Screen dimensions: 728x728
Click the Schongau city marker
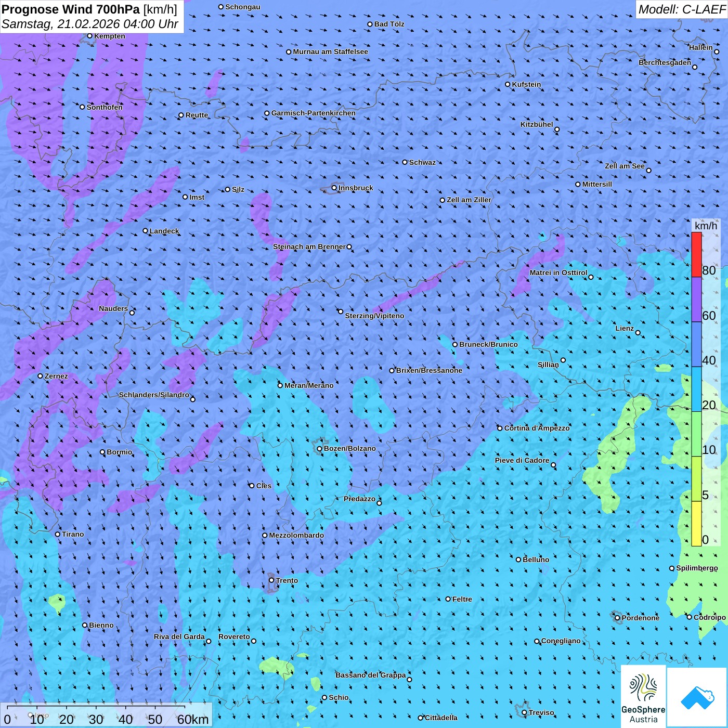221,7
